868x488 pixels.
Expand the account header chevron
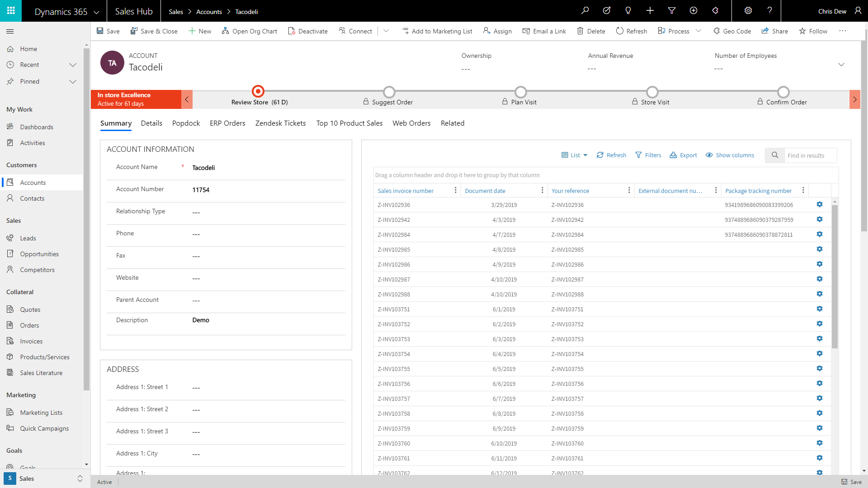point(841,65)
